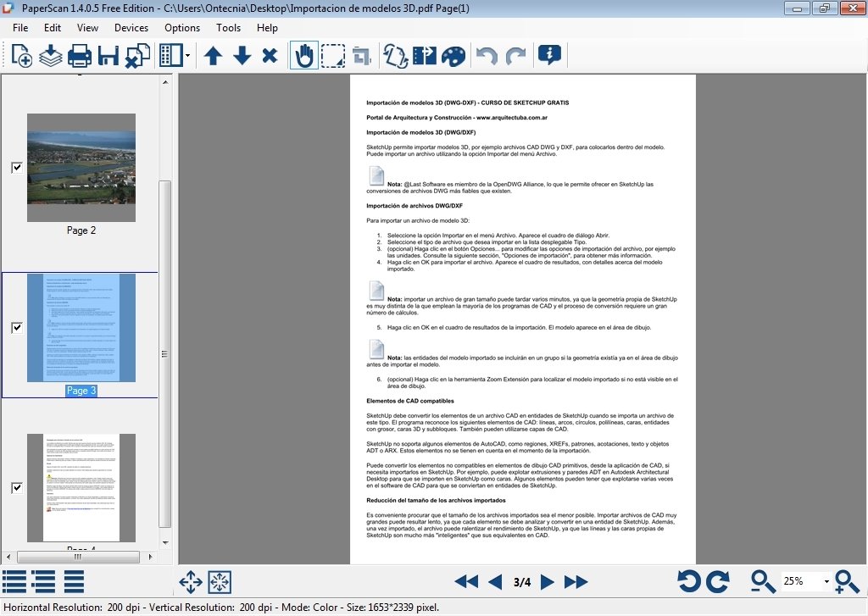Open the View menu
The height and width of the screenshot is (616, 868).
pyautogui.click(x=87, y=28)
